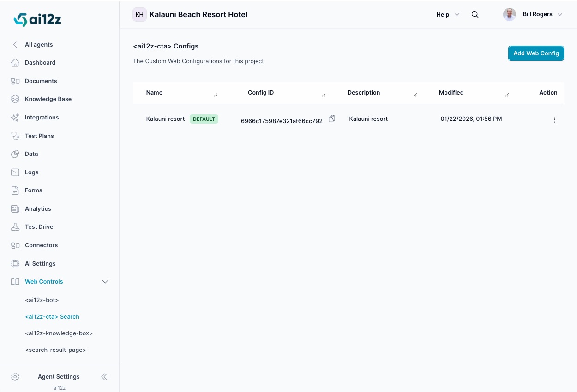The width and height of the screenshot is (577, 392).
Task: Open the search magnifier in the header
Action: click(475, 14)
